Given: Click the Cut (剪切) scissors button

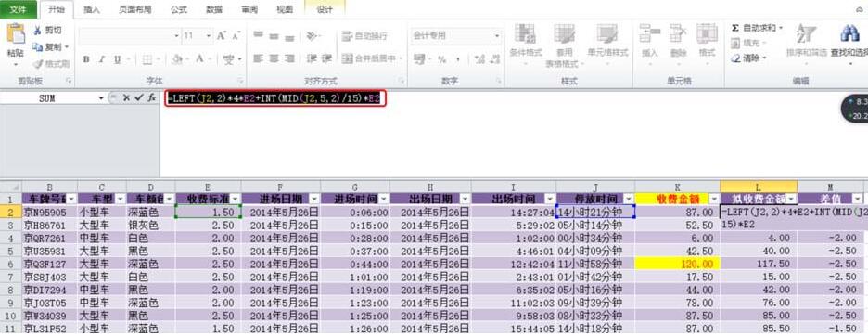Looking at the screenshot, I should pyautogui.click(x=47, y=31).
